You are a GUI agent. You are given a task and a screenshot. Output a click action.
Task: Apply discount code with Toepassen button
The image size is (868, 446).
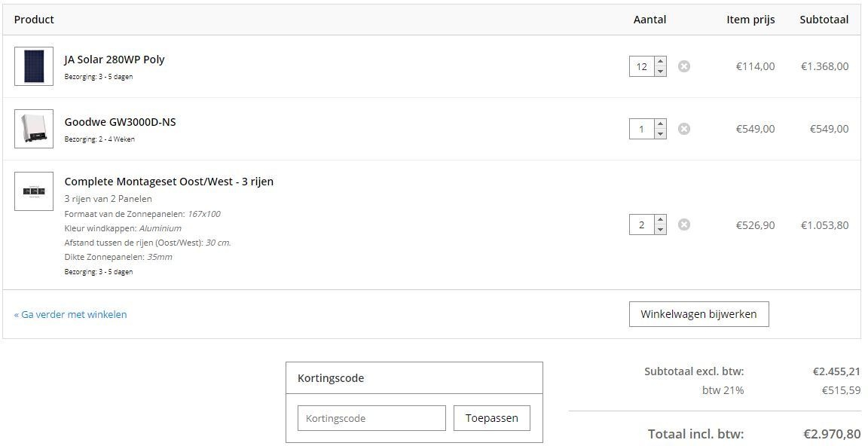coord(491,418)
